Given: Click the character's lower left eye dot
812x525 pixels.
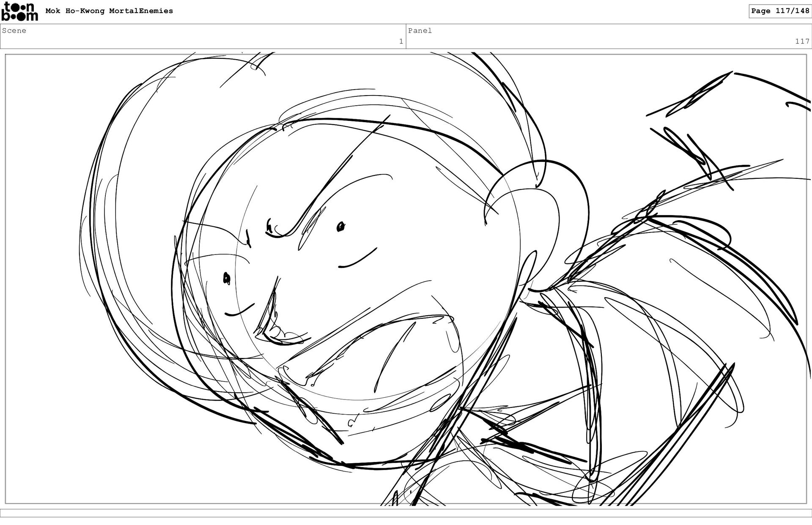Looking at the screenshot, I should (226, 278).
